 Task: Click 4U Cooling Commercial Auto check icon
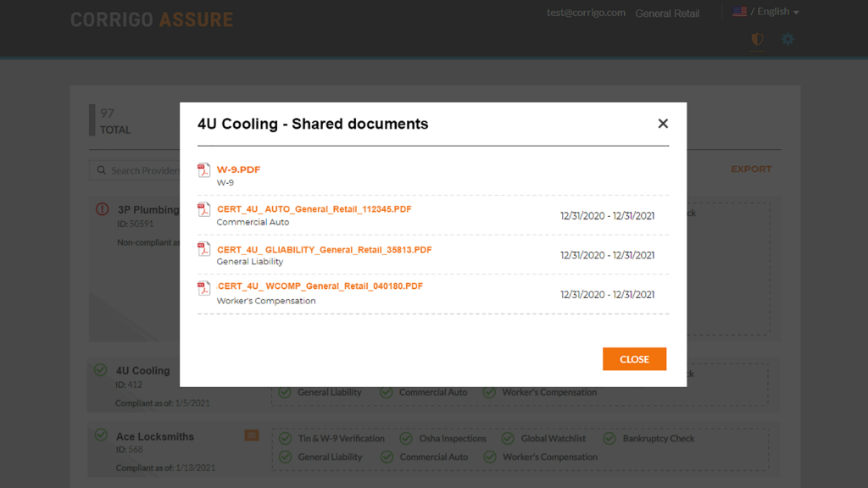[387, 392]
